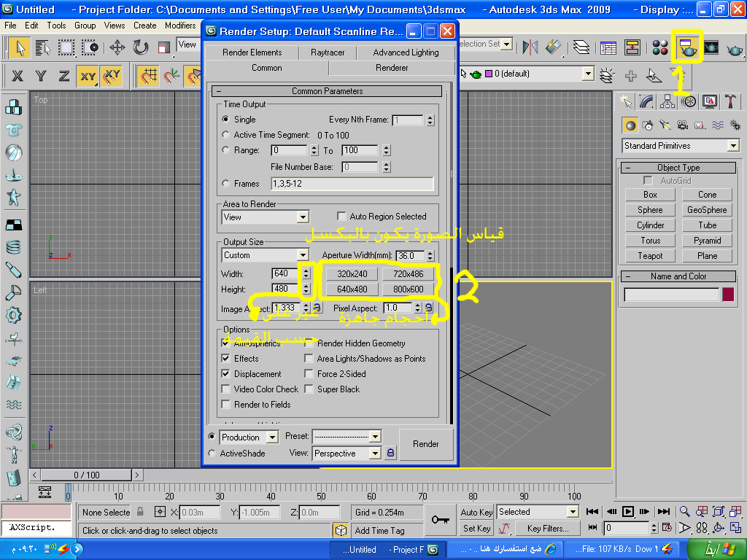
Task: Enable Auto Region Selected checkbox
Action: 341,216
